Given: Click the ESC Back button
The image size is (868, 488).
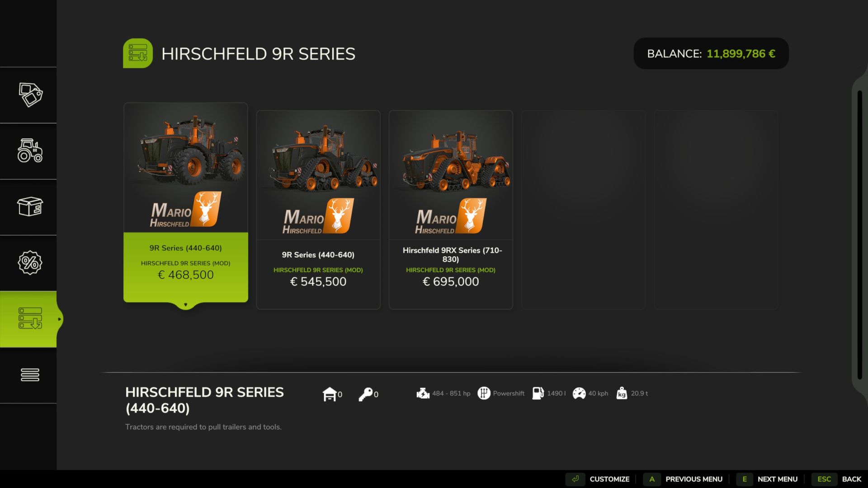Looking at the screenshot, I should 836,479.
